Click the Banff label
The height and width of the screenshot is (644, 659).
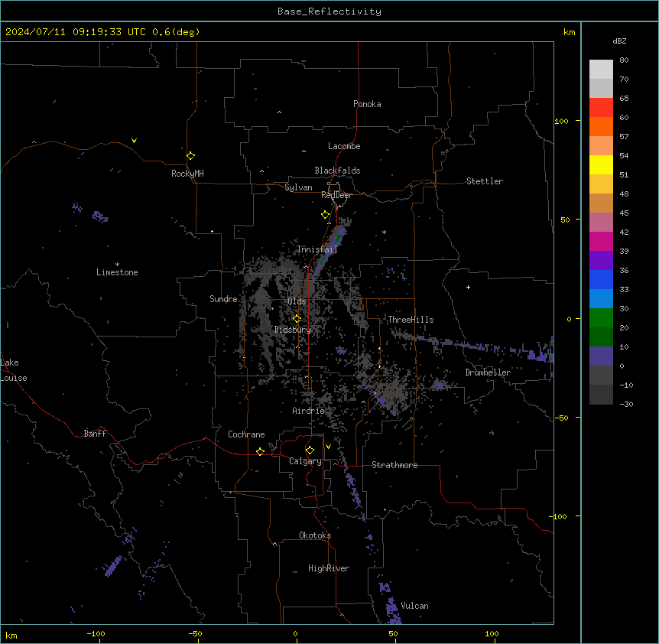tap(95, 434)
